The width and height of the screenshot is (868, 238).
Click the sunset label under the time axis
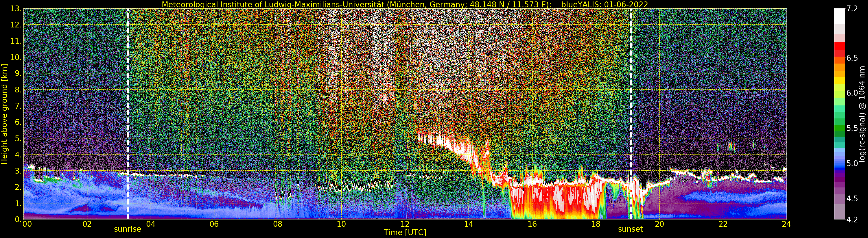631,229
